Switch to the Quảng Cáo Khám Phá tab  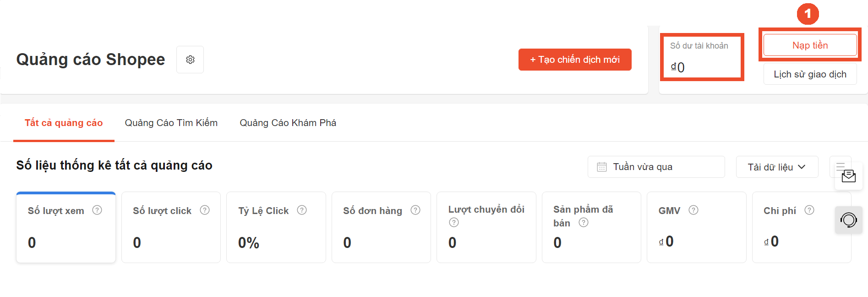(288, 123)
